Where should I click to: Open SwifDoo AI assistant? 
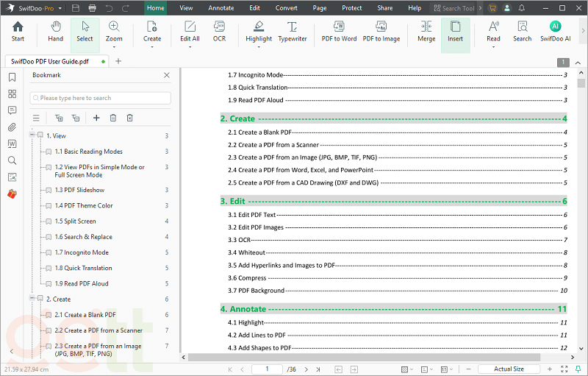(x=555, y=31)
